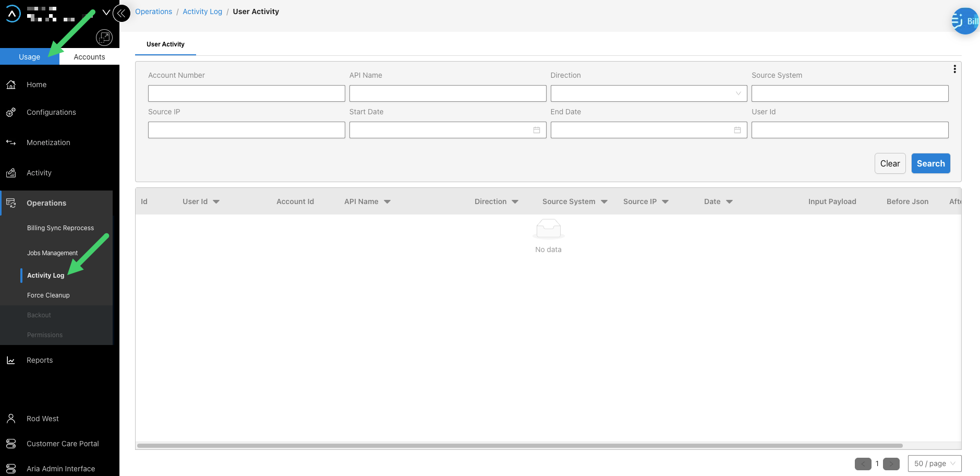Focus the API Name input field
The image size is (980, 476).
pyautogui.click(x=448, y=93)
